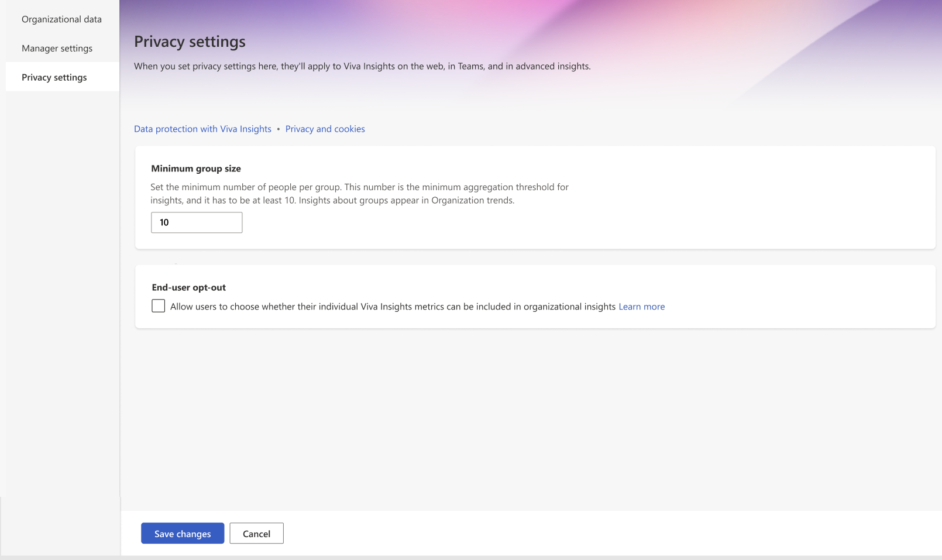Viewport: 942px width, 560px height.
Task: Click the "Allow users to choose" checkbox label
Action: (x=392, y=307)
